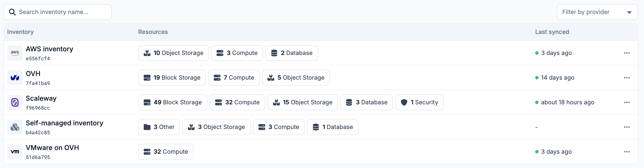644x168 pixels.
Task: Click the folder icon in 3 Other
Action: 147,127
